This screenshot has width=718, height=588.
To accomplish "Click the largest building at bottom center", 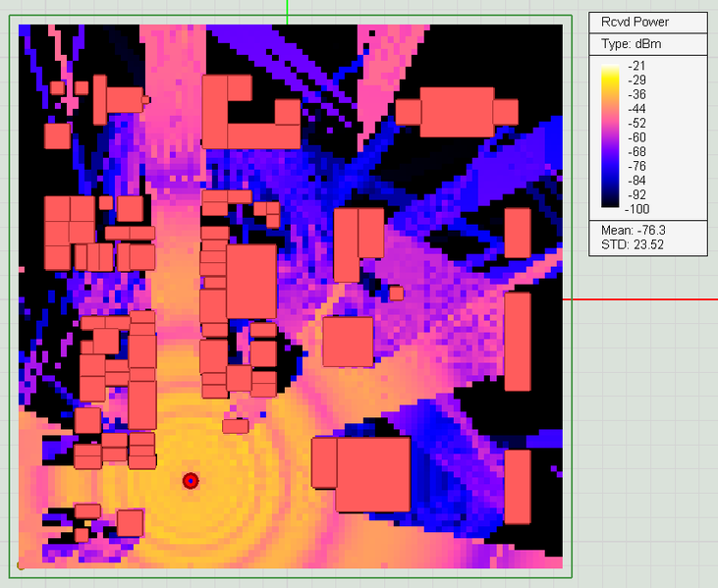I will click(372, 474).
